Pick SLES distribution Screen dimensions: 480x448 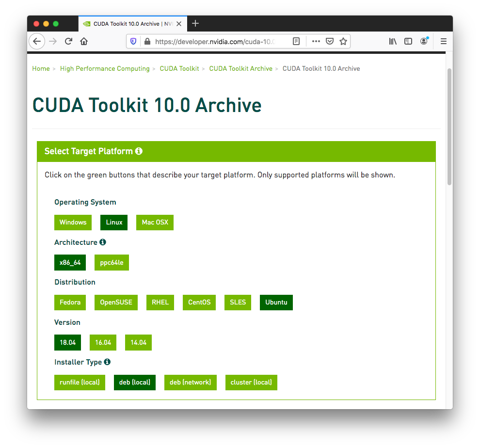[x=238, y=303]
